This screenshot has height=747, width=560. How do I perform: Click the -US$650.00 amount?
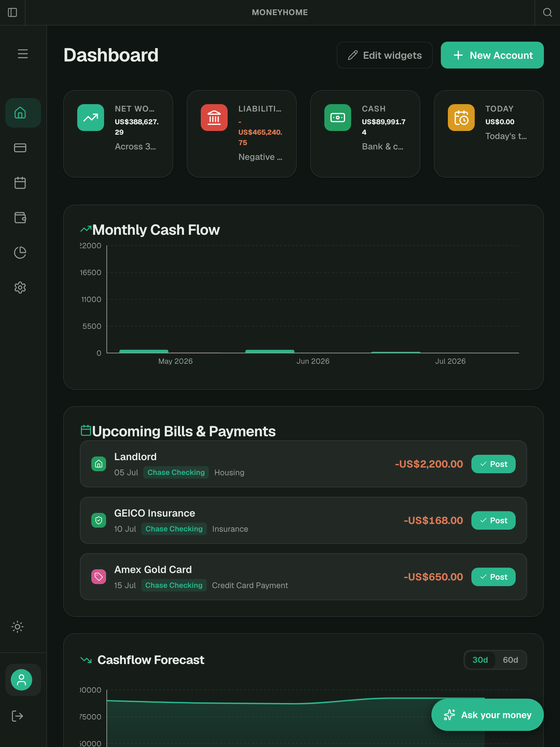point(433,577)
